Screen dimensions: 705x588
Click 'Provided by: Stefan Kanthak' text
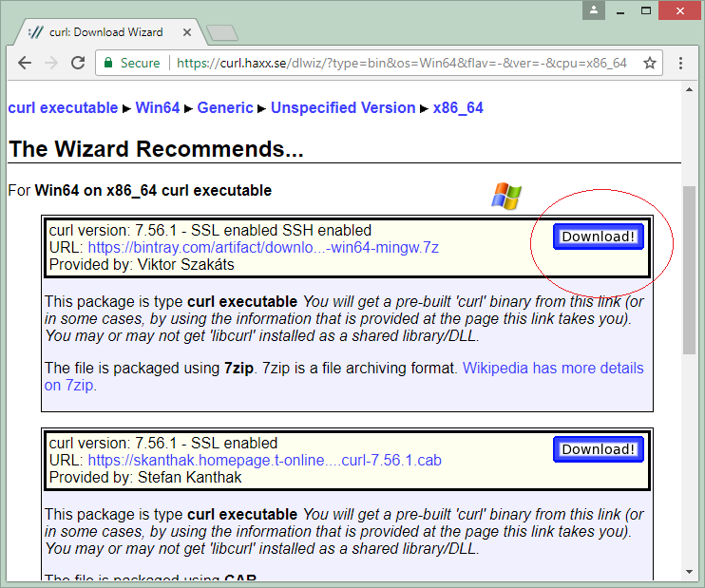(x=145, y=477)
